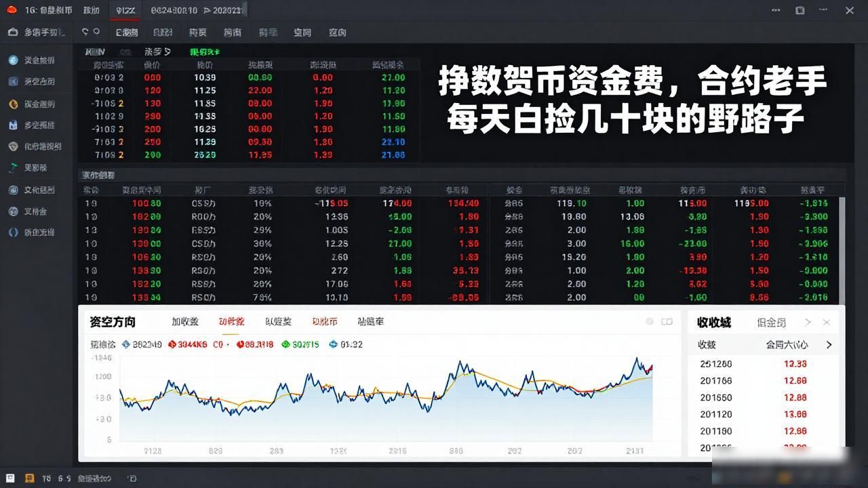This screenshot has width=868, height=488.
Task: Click the 174.00 cell in lower table
Action: click(x=397, y=203)
